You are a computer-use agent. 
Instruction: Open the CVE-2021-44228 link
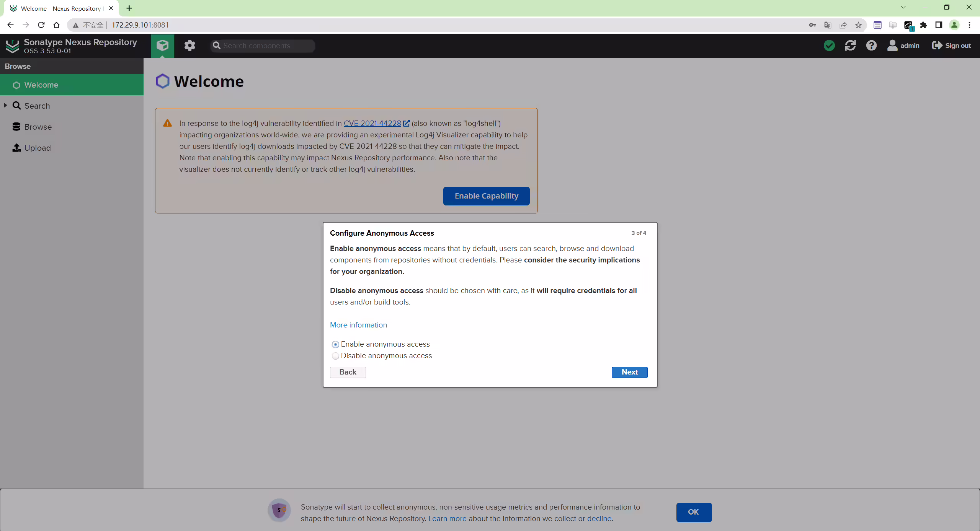click(x=372, y=123)
